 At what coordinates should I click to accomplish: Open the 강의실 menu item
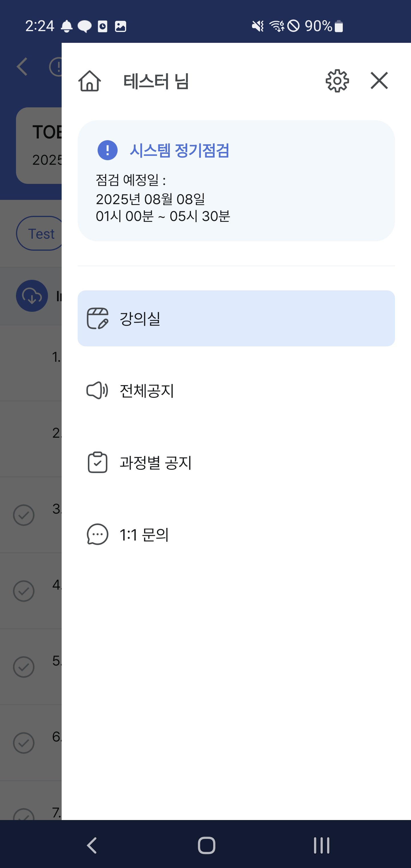click(236, 318)
